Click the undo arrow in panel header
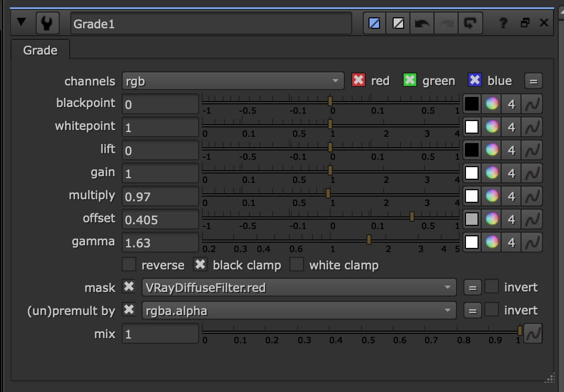Image resolution: width=564 pixels, height=392 pixels. coord(422,24)
